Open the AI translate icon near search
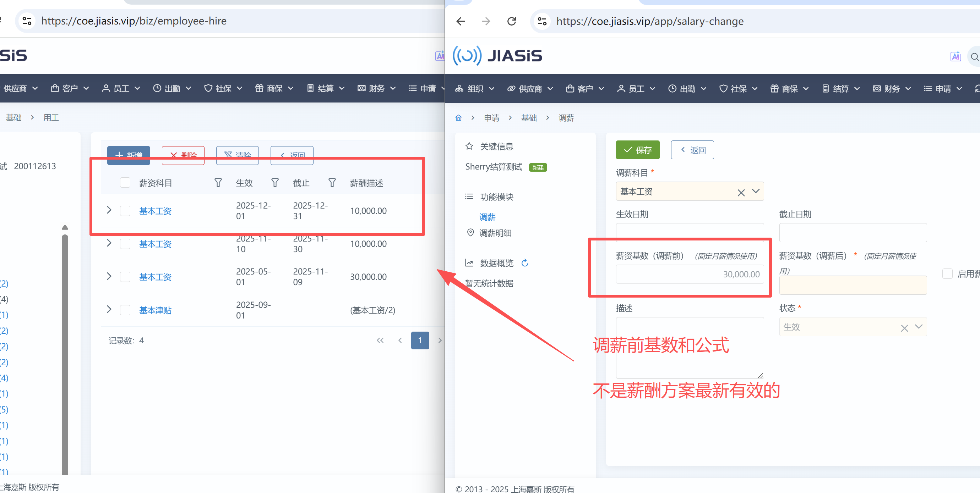 point(955,57)
